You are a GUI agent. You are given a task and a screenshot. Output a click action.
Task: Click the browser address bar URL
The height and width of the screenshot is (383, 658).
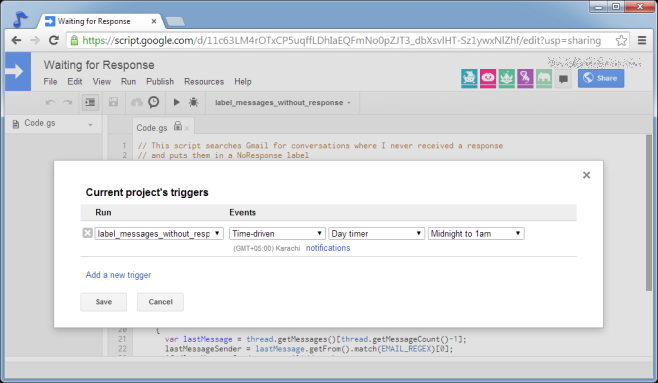(342, 40)
